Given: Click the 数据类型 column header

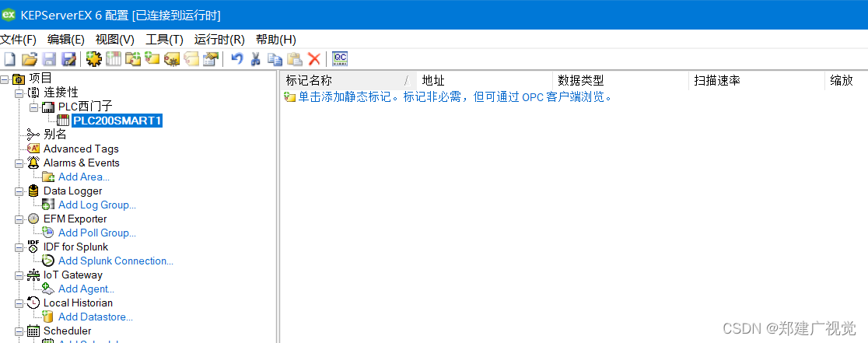Looking at the screenshot, I should pos(621,81).
